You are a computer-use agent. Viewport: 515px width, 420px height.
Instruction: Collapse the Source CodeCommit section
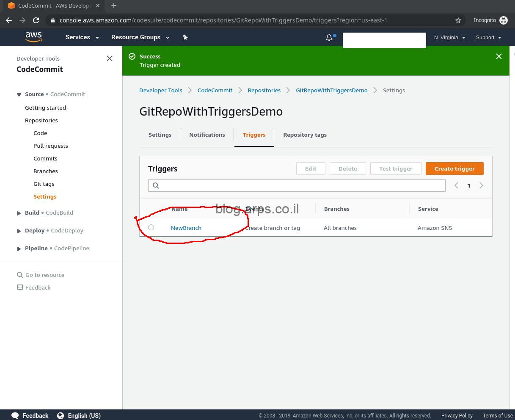coord(19,94)
